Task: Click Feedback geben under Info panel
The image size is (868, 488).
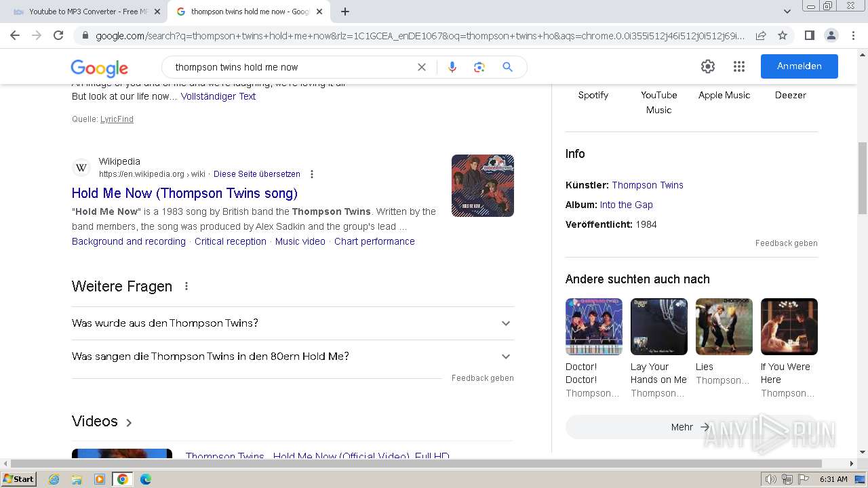Action: tap(787, 243)
